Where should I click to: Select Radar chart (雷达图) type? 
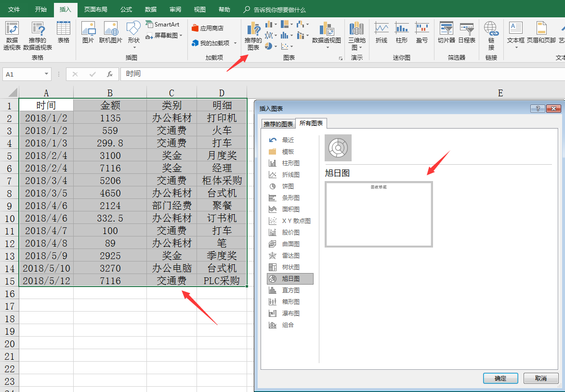(290, 255)
